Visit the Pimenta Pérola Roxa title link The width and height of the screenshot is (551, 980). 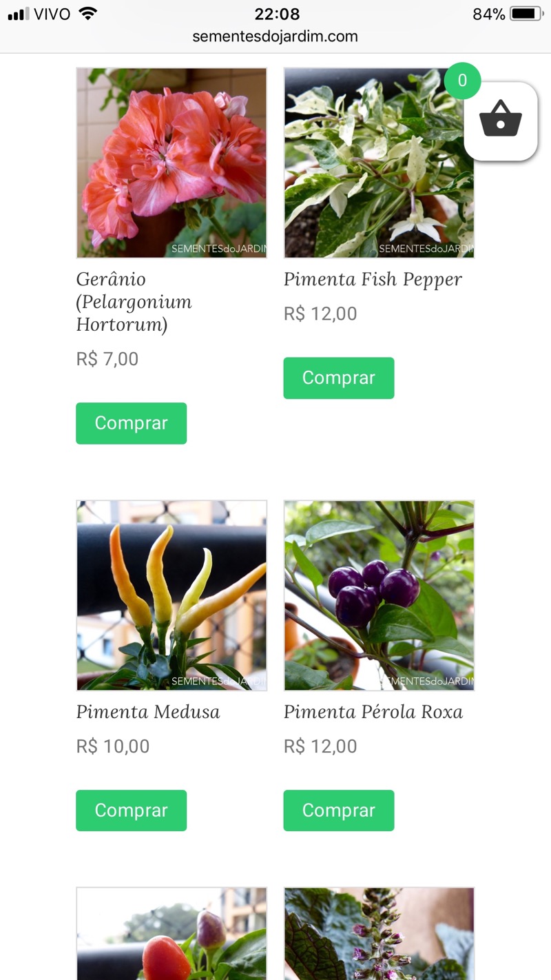point(373,712)
